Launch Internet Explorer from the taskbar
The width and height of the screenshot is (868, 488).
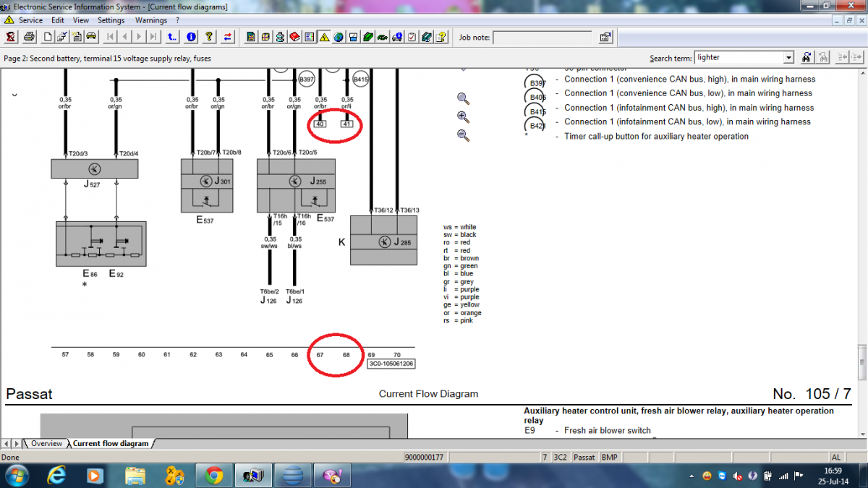point(56,475)
